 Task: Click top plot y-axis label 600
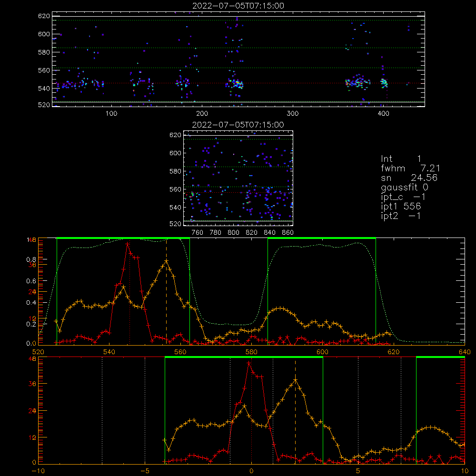44,34
